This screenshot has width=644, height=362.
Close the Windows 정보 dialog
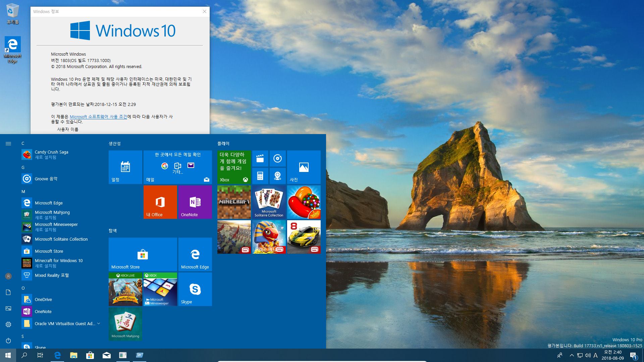point(205,11)
